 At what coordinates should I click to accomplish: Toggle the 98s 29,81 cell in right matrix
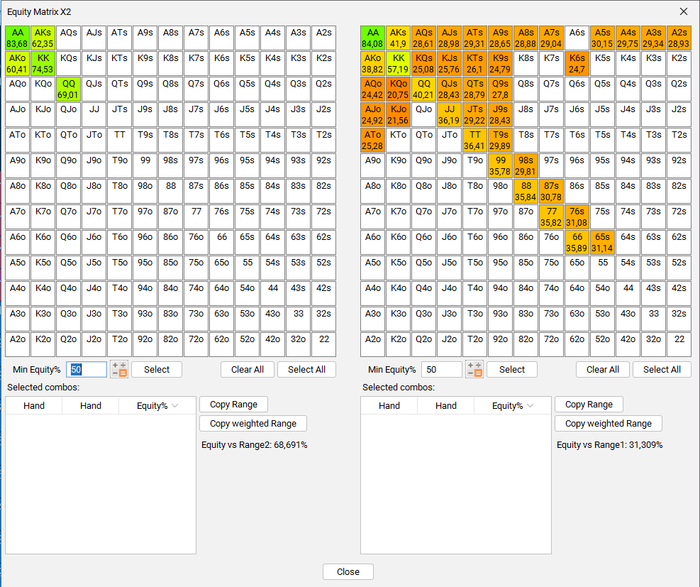tap(526, 166)
